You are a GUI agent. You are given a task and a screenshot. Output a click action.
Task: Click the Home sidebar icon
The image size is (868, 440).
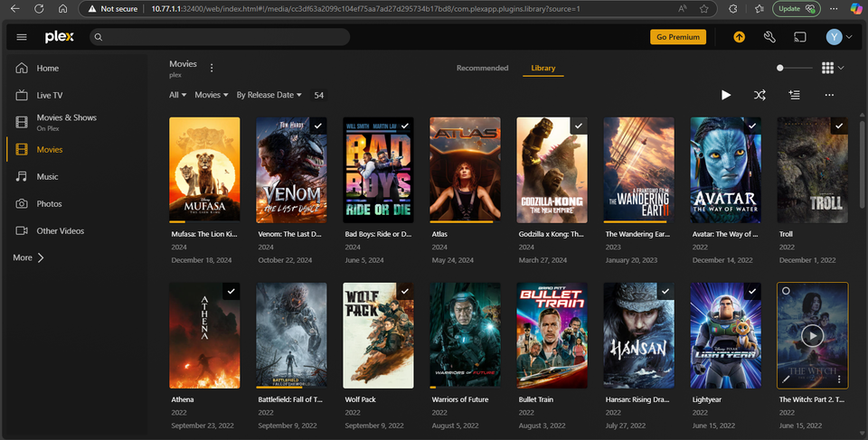(x=22, y=68)
